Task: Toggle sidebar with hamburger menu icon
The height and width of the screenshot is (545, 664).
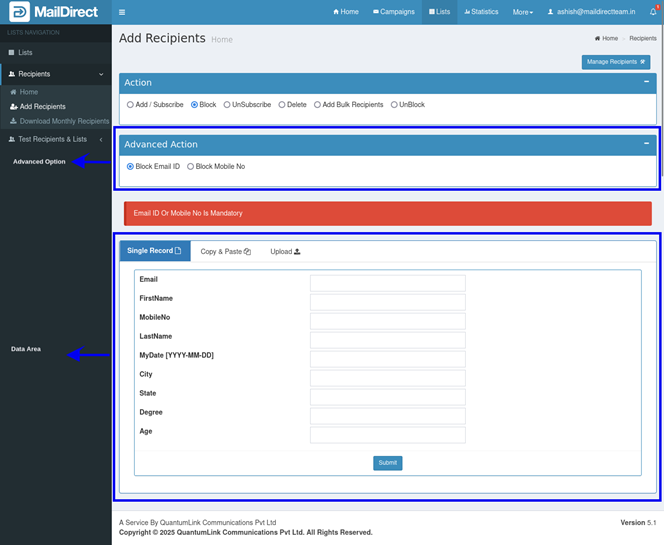Action: [122, 12]
